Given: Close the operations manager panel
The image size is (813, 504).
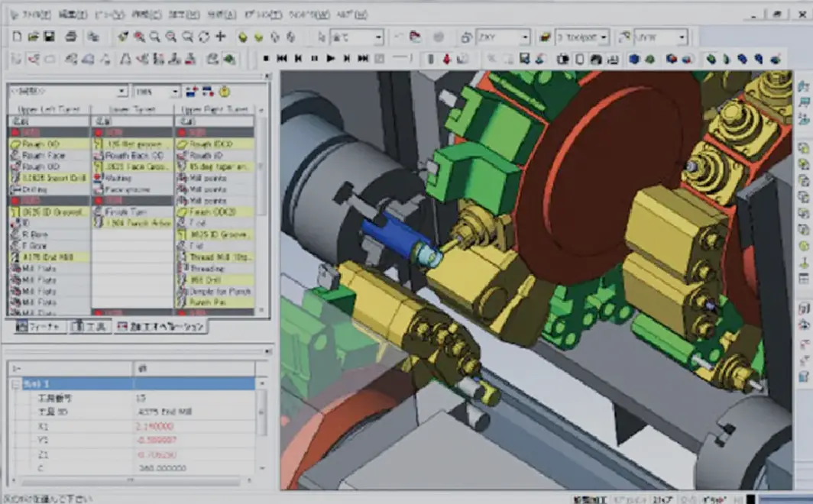Looking at the screenshot, I should click(x=267, y=76).
